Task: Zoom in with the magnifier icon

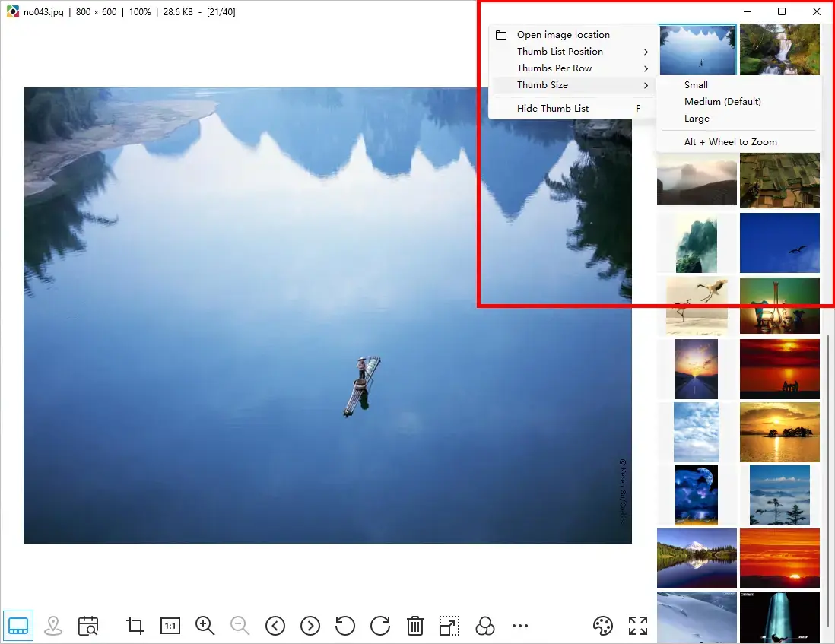Action: pos(205,626)
